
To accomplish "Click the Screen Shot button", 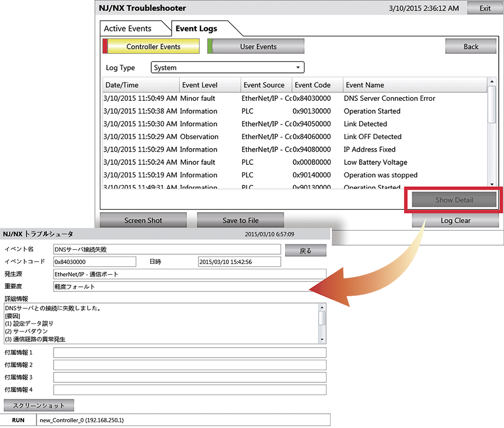I will pos(143,220).
